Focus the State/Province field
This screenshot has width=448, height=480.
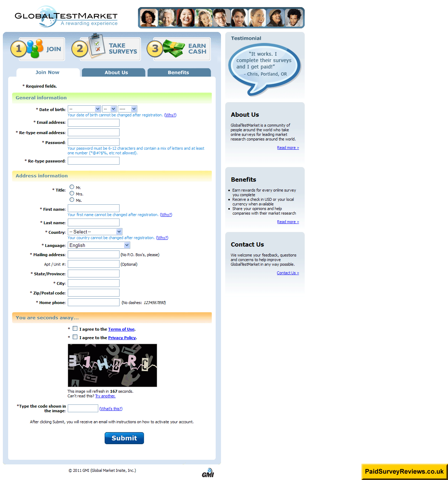click(x=94, y=274)
